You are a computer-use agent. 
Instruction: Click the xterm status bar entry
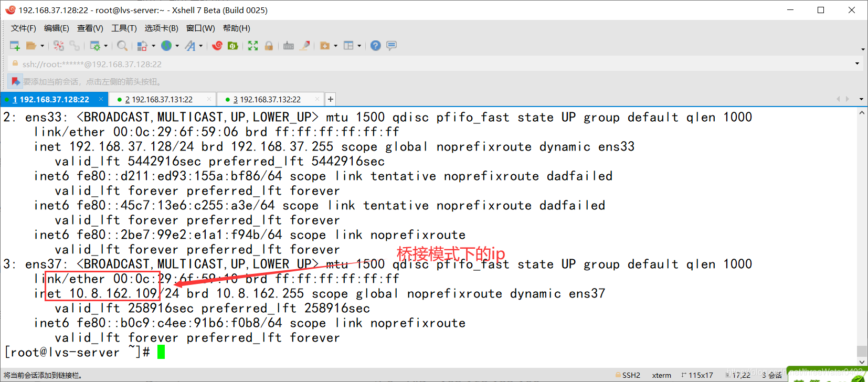click(661, 375)
